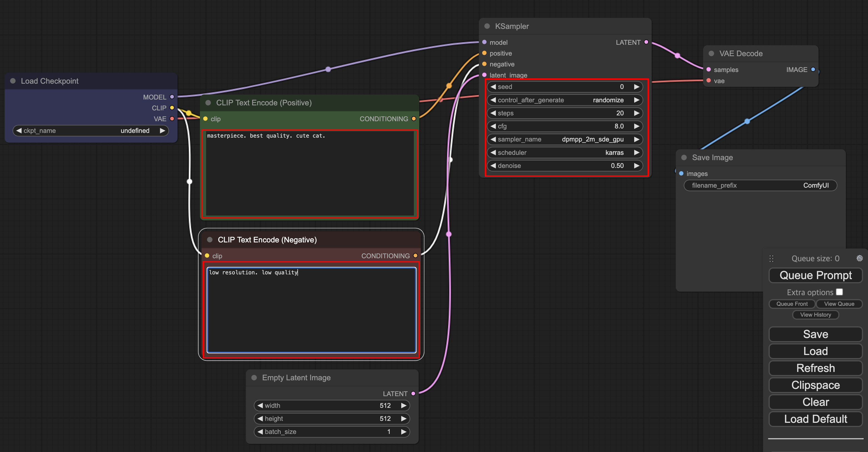The image size is (868, 452).
Task: Click the denoise value slider
Action: coord(565,166)
